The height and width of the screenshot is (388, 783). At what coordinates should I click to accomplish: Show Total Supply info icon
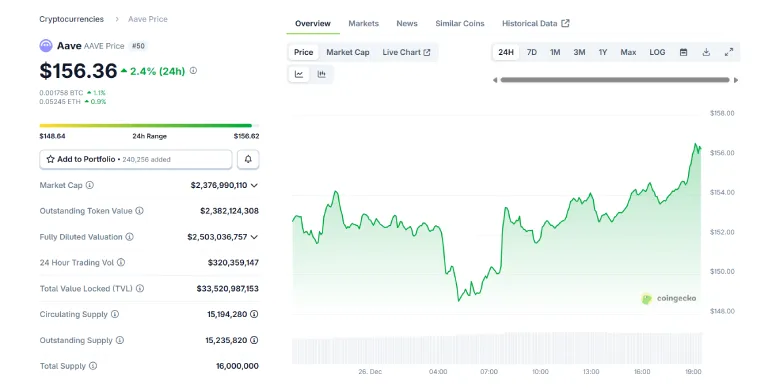click(x=93, y=367)
